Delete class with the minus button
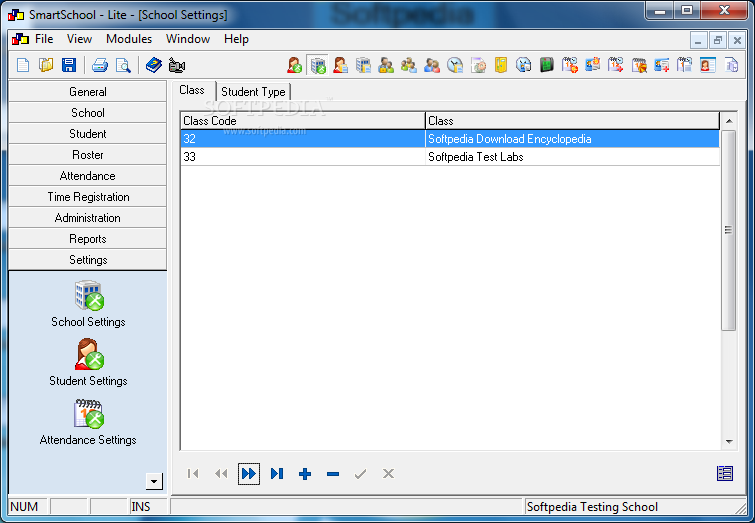This screenshot has height=523, width=755. click(333, 474)
